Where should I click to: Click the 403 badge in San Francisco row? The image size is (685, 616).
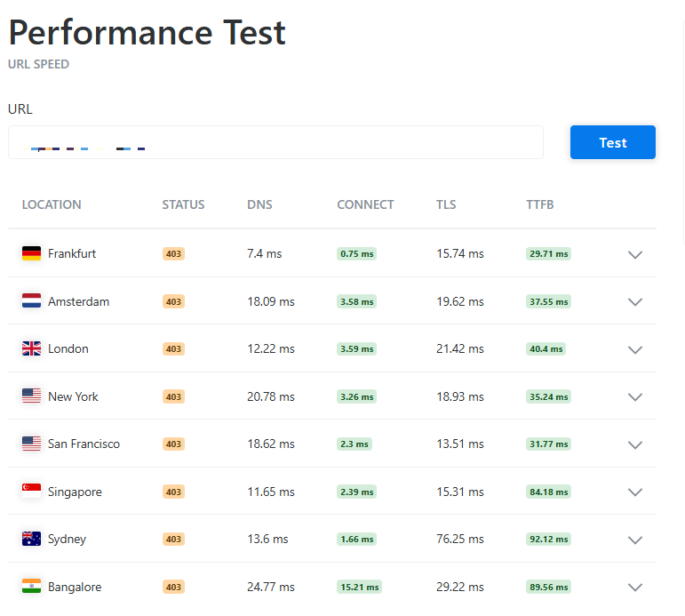pyautogui.click(x=173, y=444)
